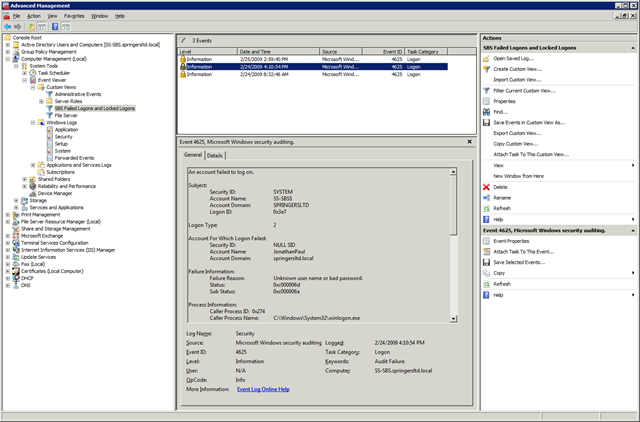Expand the Microsoft Exchange node

click(x=7, y=236)
